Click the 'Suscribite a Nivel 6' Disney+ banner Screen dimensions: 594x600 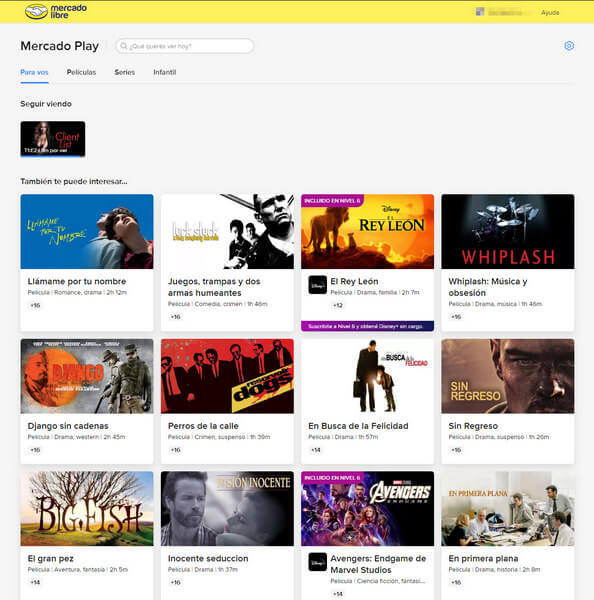367,326
